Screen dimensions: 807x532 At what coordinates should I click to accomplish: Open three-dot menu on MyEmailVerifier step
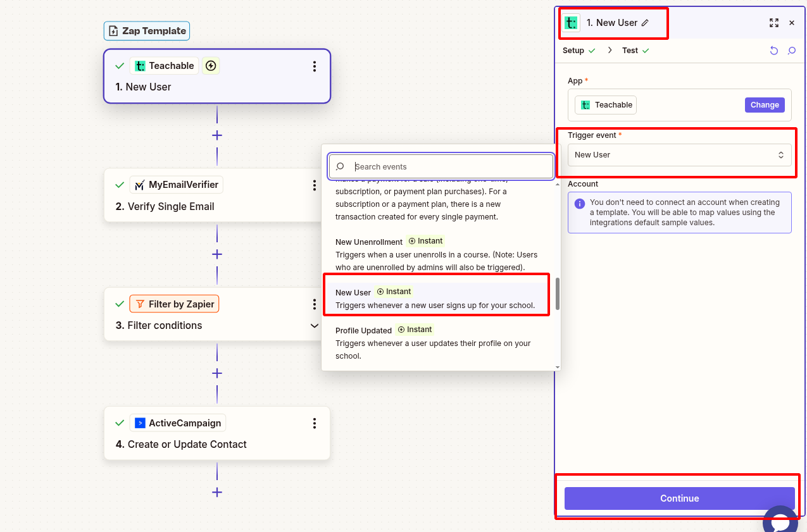tap(315, 185)
